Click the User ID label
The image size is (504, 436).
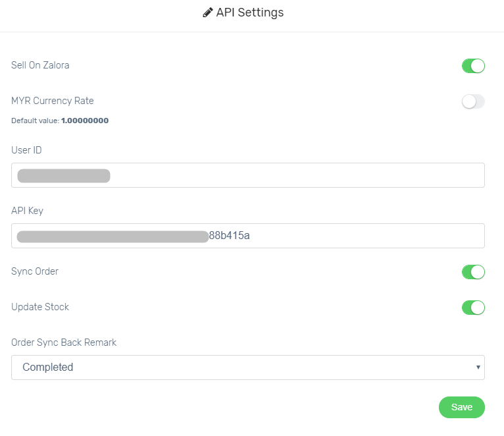click(26, 150)
